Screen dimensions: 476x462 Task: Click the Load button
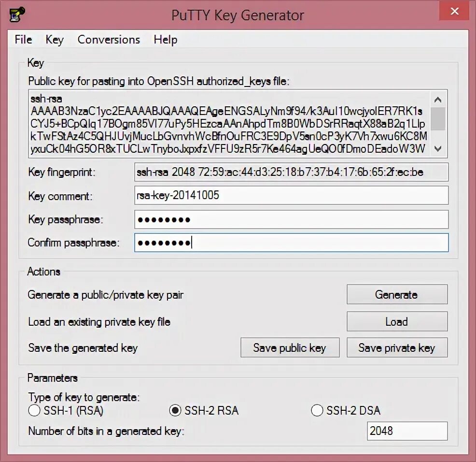pyautogui.click(x=397, y=321)
